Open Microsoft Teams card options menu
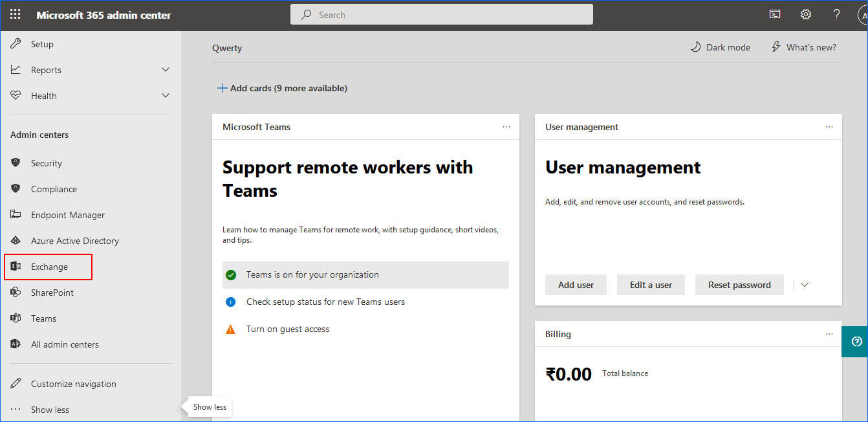This screenshot has height=422, width=868. click(x=506, y=127)
